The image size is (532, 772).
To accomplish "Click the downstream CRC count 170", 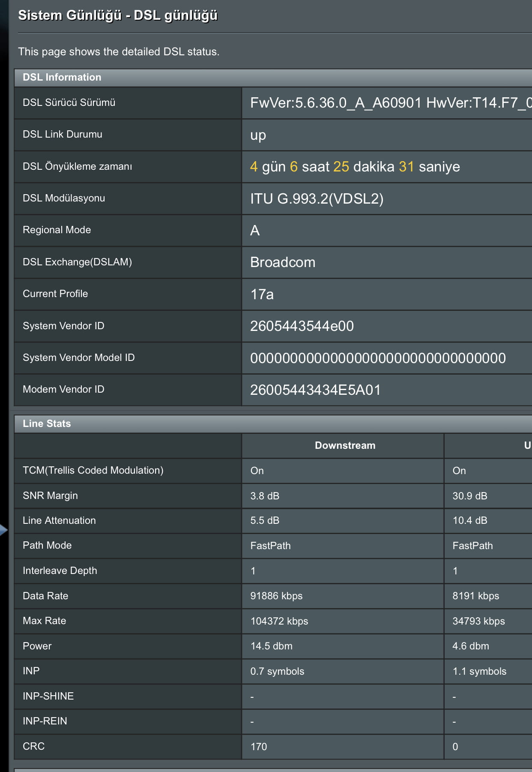I will [x=258, y=747].
